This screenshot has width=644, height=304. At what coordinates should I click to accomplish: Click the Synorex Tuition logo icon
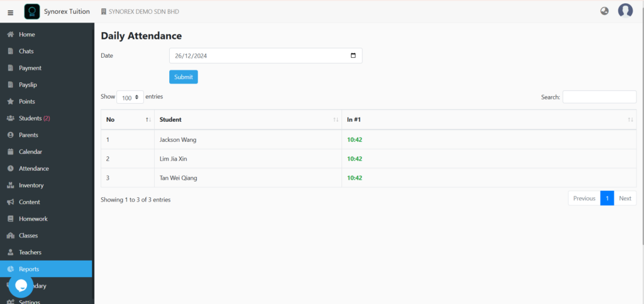(32, 11)
